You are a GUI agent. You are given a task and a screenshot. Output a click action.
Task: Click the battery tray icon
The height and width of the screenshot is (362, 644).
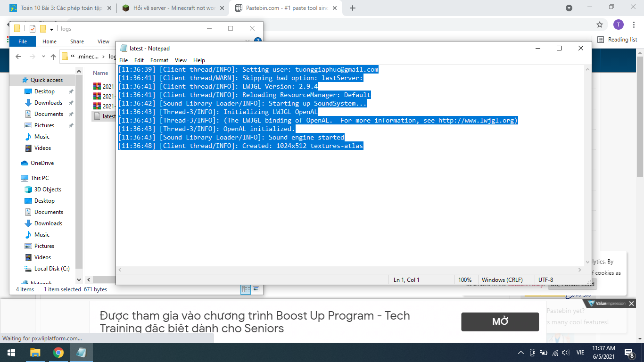coord(544,353)
